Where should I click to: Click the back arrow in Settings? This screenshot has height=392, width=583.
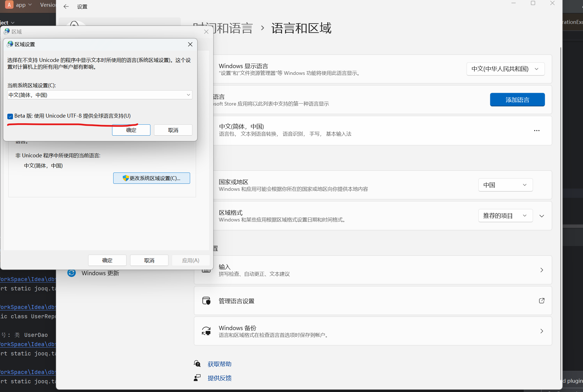[66, 6]
